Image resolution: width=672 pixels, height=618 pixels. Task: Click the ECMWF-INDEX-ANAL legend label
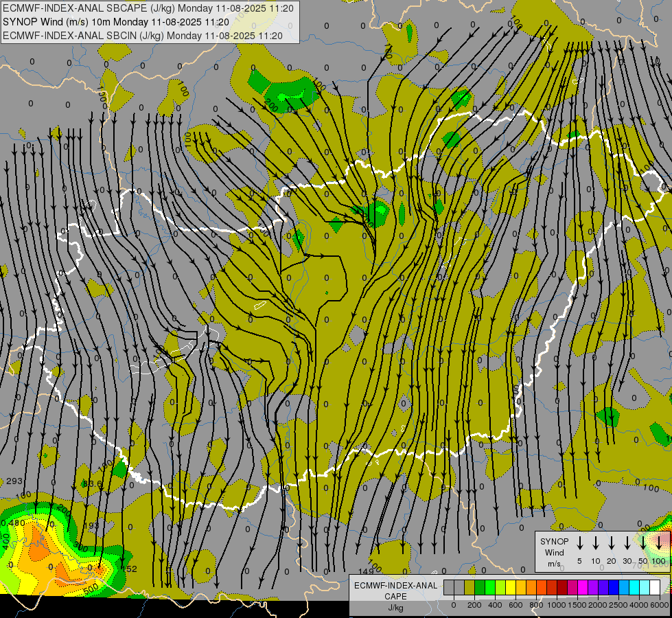395,586
